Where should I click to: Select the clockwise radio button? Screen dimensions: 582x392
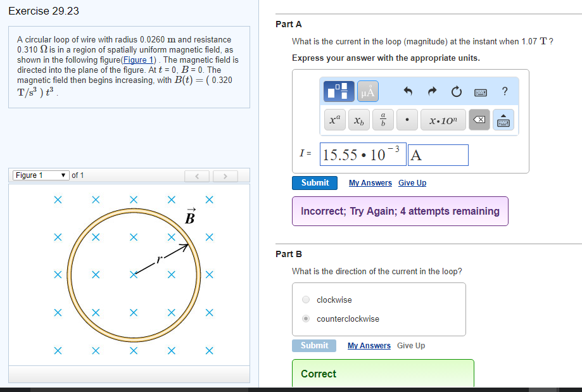point(305,300)
